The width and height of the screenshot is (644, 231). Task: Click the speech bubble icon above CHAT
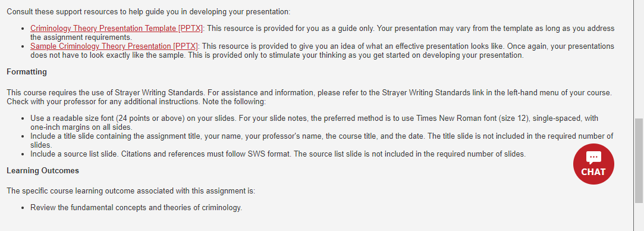[x=593, y=158]
